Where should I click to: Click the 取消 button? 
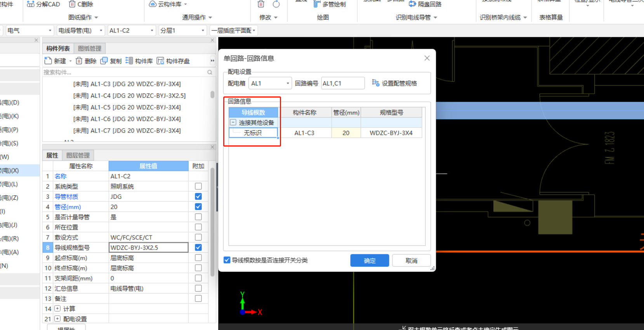(x=411, y=260)
